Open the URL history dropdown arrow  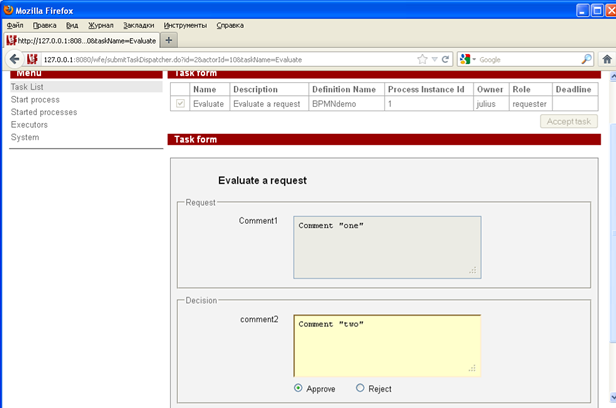pos(434,59)
